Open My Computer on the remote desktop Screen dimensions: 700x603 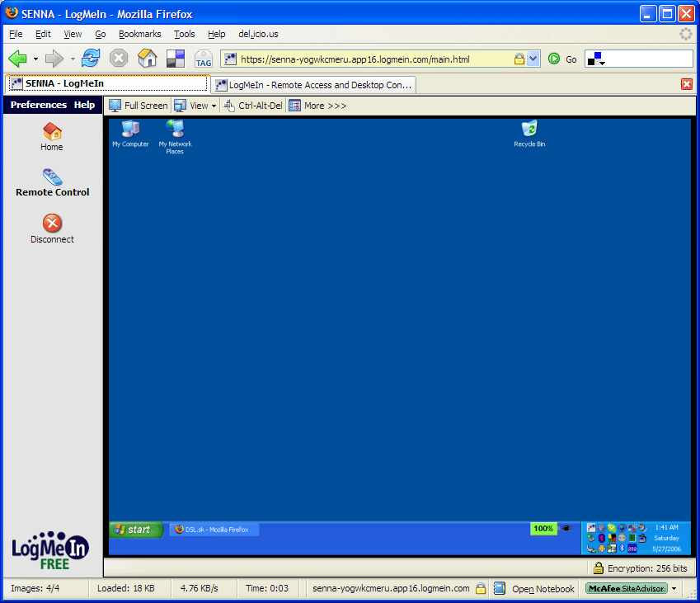(x=130, y=134)
